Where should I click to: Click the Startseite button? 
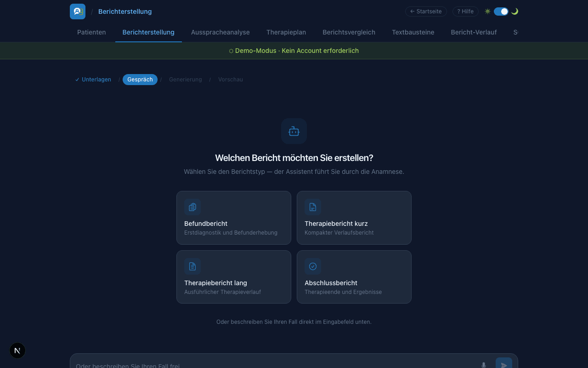tap(426, 11)
